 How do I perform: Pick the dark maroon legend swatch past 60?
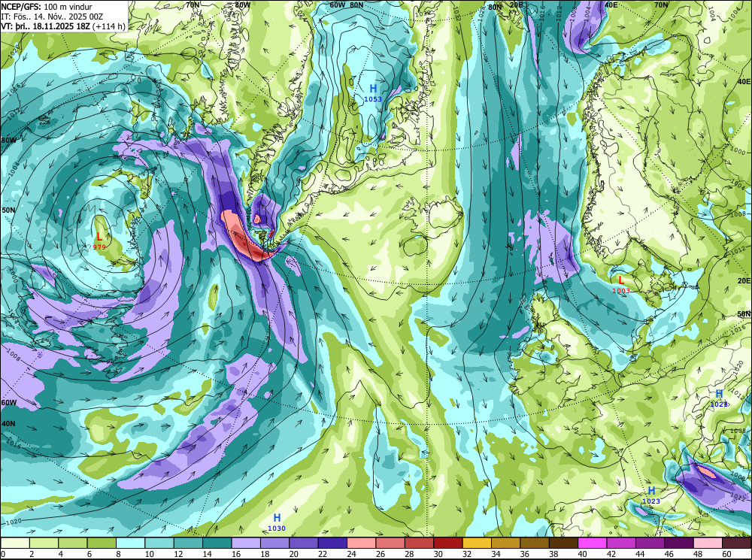tap(737, 543)
